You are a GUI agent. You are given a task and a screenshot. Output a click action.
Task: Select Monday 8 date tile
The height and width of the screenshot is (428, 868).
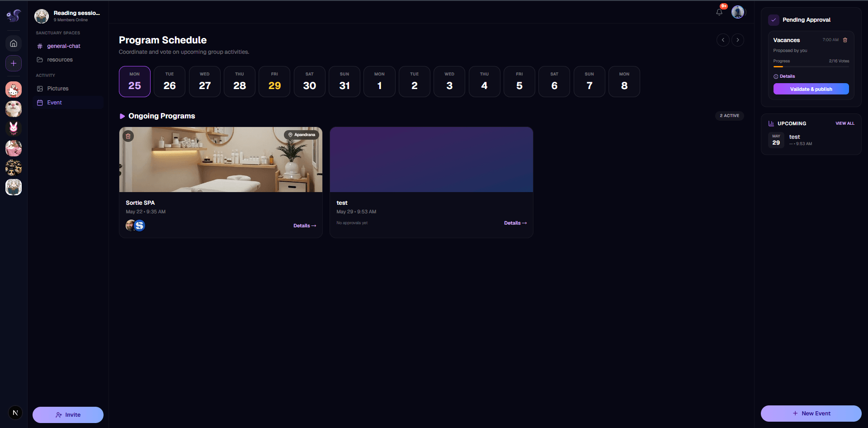pyautogui.click(x=624, y=81)
